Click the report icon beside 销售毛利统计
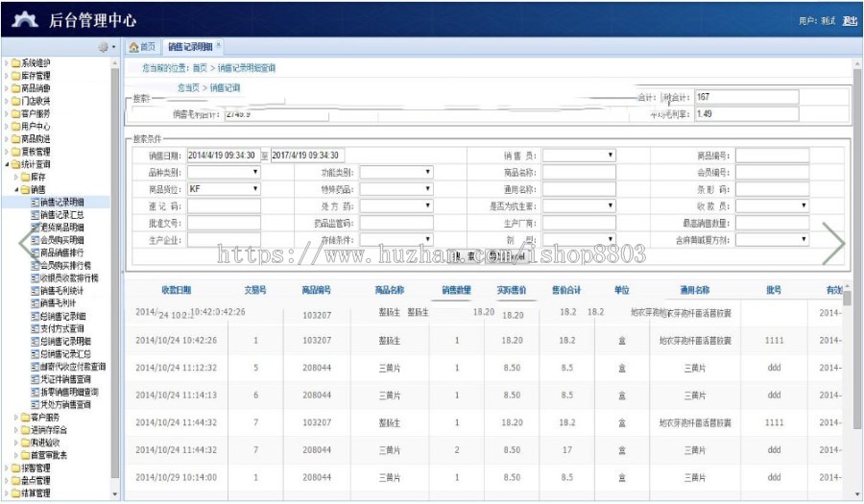Viewport: 864px width, 504px height. click(x=36, y=291)
